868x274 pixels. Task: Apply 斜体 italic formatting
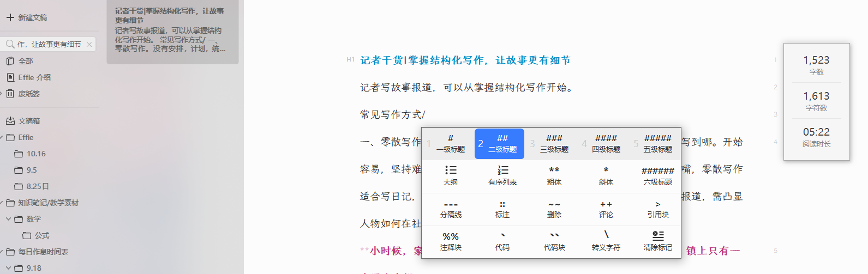[x=606, y=176]
